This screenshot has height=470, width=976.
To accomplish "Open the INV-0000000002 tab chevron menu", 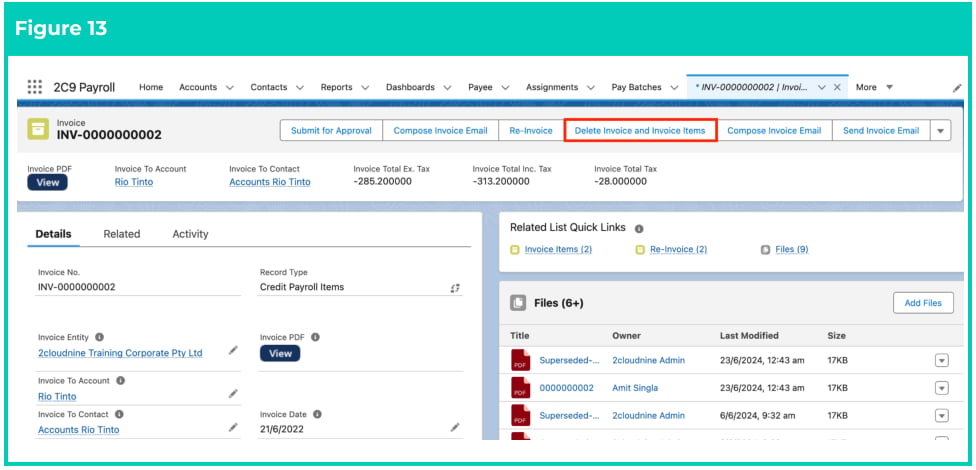I will click(x=822, y=88).
